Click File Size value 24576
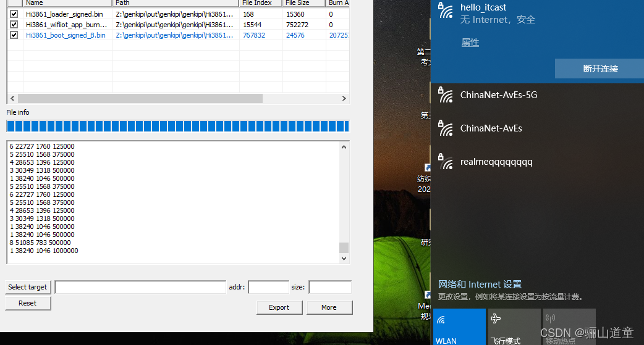Viewport: 644px width, 345px height. (295, 35)
